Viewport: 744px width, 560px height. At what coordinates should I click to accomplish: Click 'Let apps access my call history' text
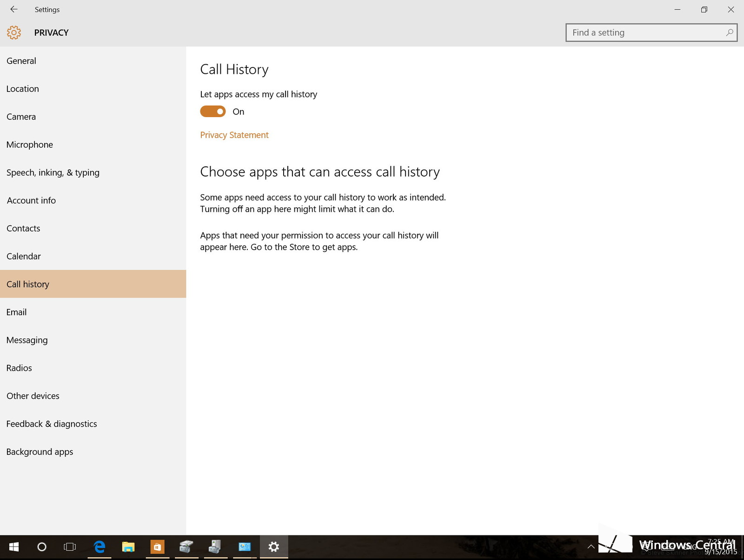tap(259, 94)
